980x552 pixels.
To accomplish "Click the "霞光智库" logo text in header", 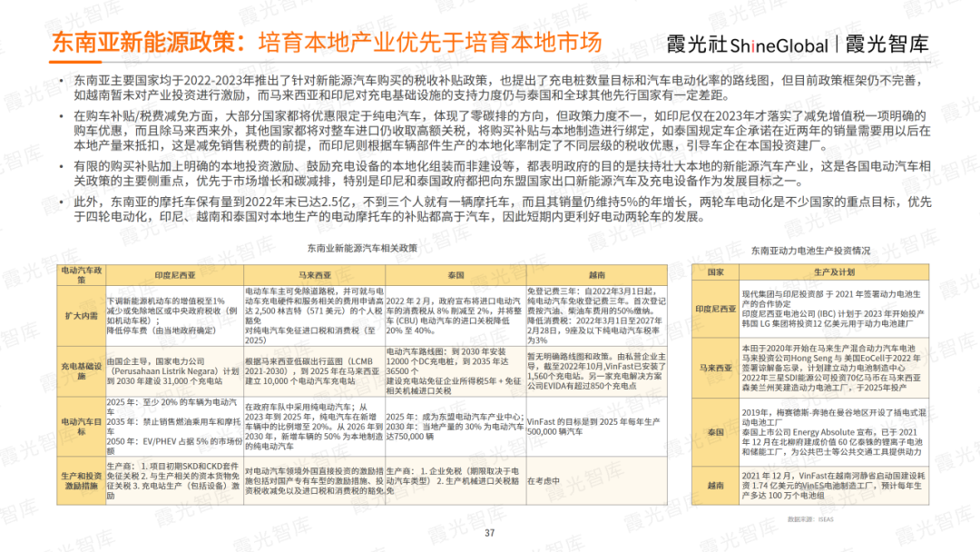I will coord(887,44).
